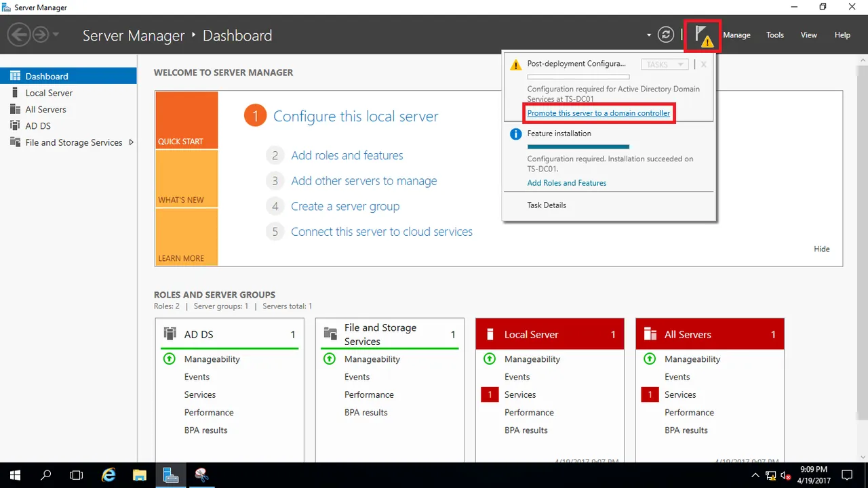Click the All Servers tile header

click(x=710, y=334)
